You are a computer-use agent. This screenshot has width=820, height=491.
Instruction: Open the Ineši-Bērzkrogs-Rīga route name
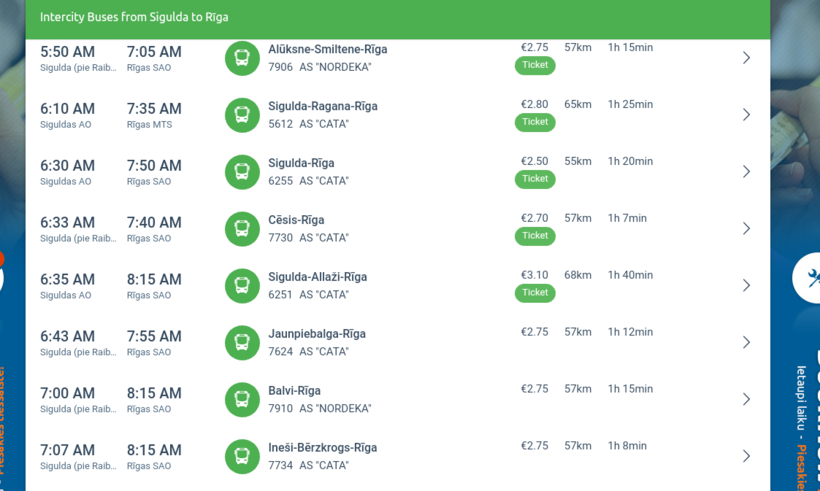coord(322,448)
